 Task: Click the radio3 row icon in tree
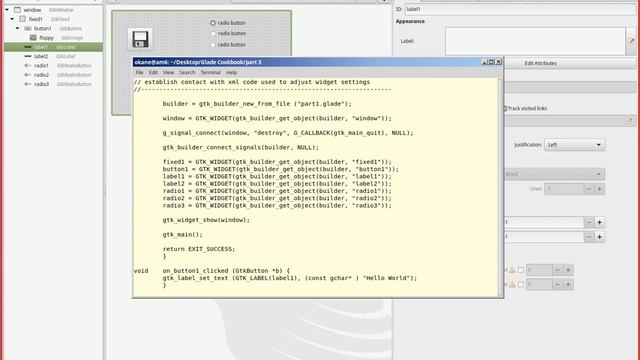tap(28, 84)
